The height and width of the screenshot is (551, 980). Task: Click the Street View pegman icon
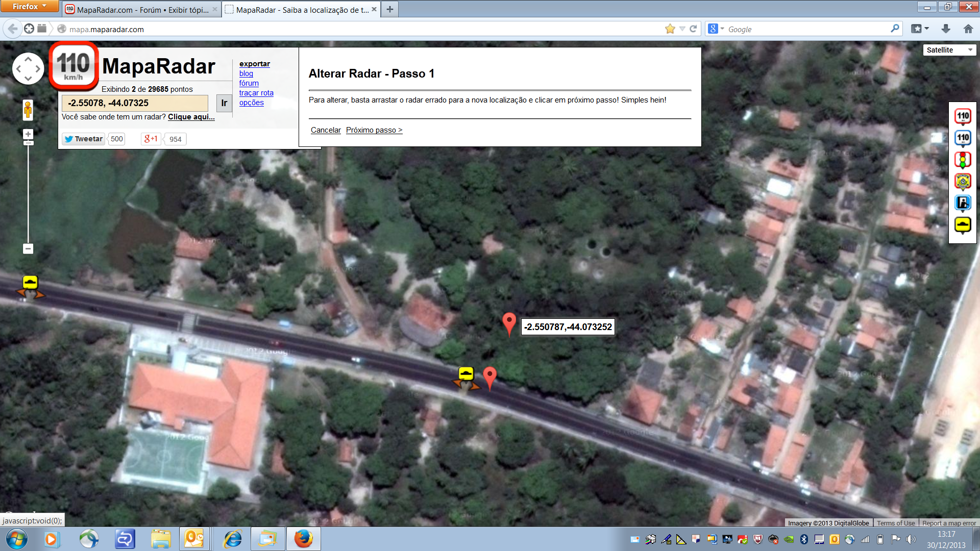tap(28, 110)
